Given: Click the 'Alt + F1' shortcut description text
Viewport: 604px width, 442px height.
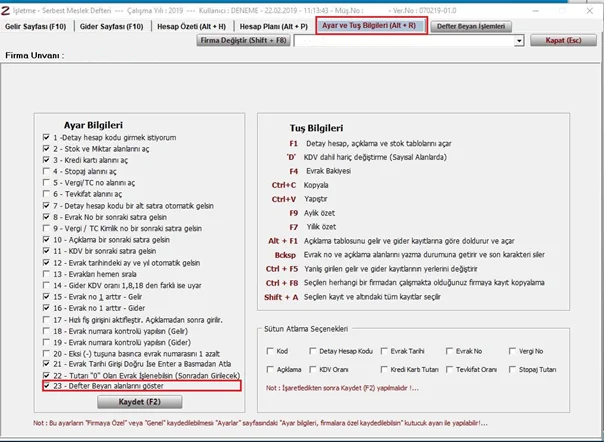Looking at the screenshot, I should pos(409,241).
